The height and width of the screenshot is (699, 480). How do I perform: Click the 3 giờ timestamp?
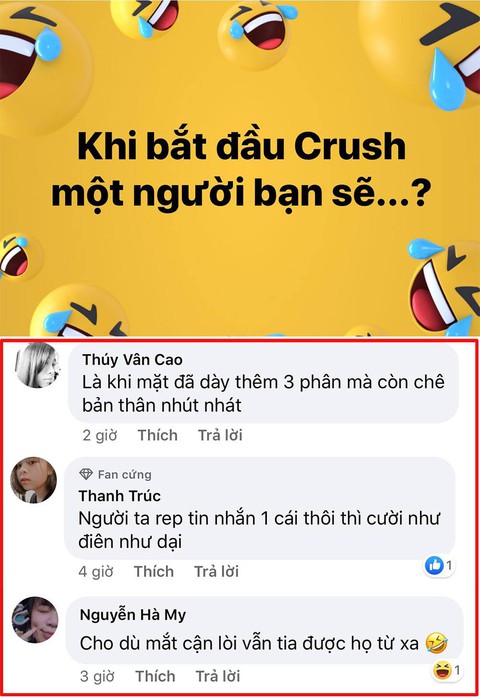click(97, 676)
